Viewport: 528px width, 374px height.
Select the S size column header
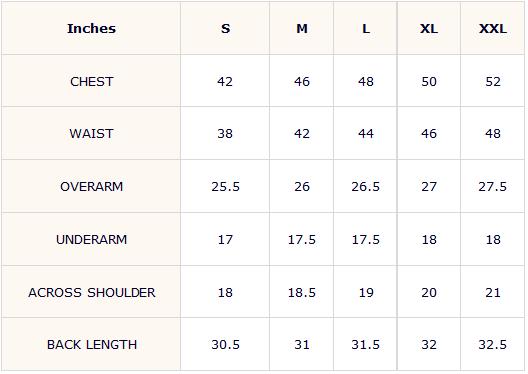click(225, 29)
